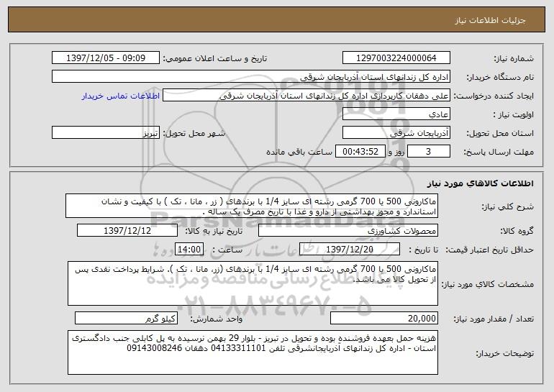Click the label تاریخ و ساعت اعلان عمومی
This screenshot has height=392, width=554.
(215, 58)
